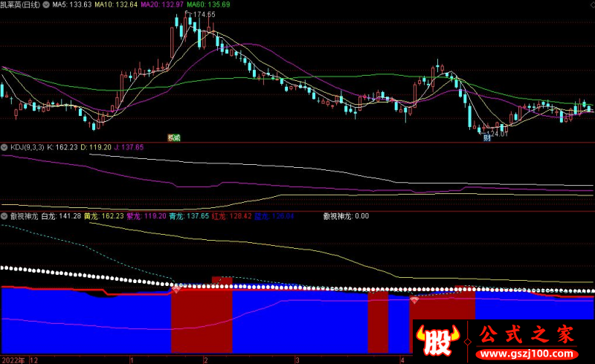This screenshot has width=595, height=364.
Task: Select the D: 119.20 value
Action: click(96, 147)
